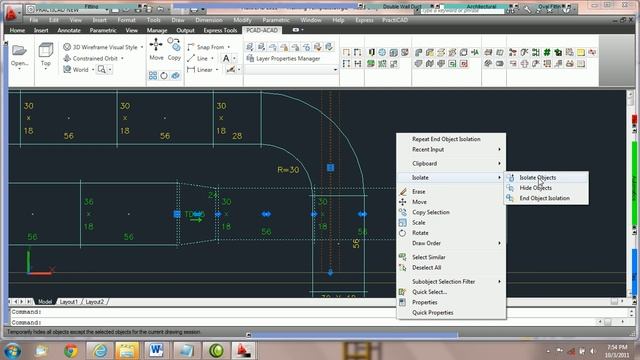Click the AutoCAD application logo button
640x360 pixels.
click(x=11, y=13)
